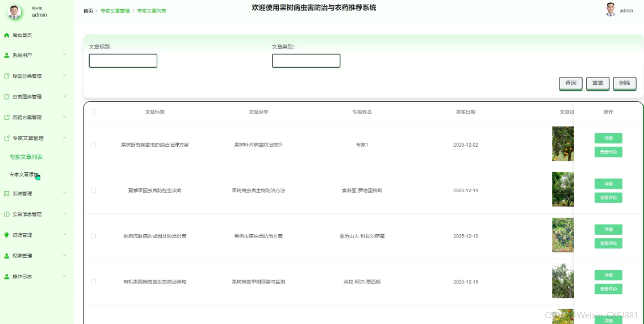Expand the 农药方案管理 menu chevron

coord(65,117)
